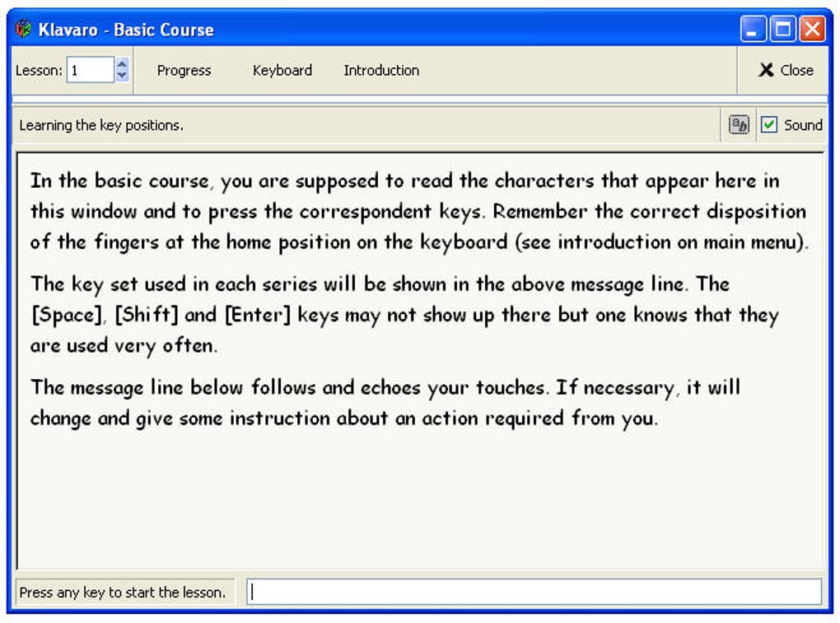840x623 pixels.
Task: Click the 'Klavaro - Basic Course' window title
Action: 126,30
